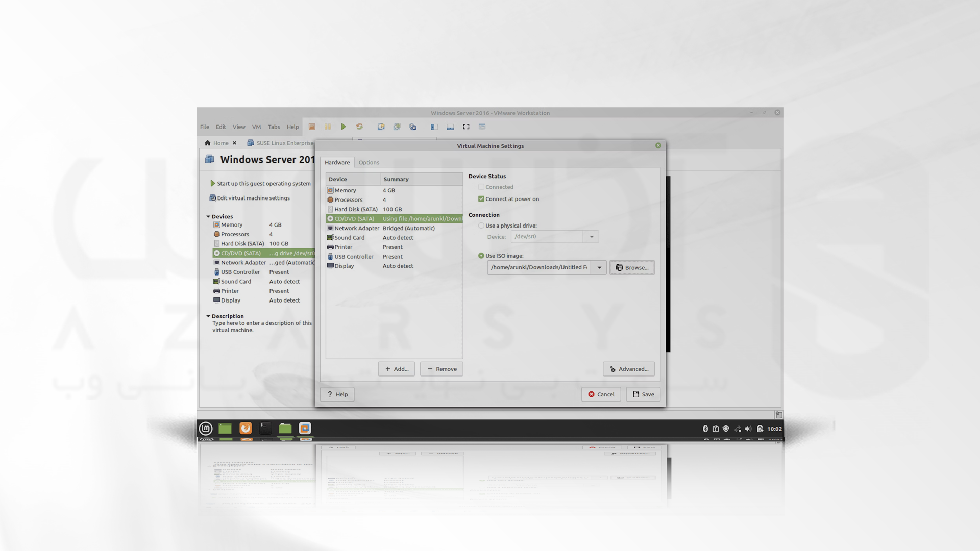The width and height of the screenshot is (980, 551).
Task: Select Sound Card row in settings dialog
Action: pos(394,238)
